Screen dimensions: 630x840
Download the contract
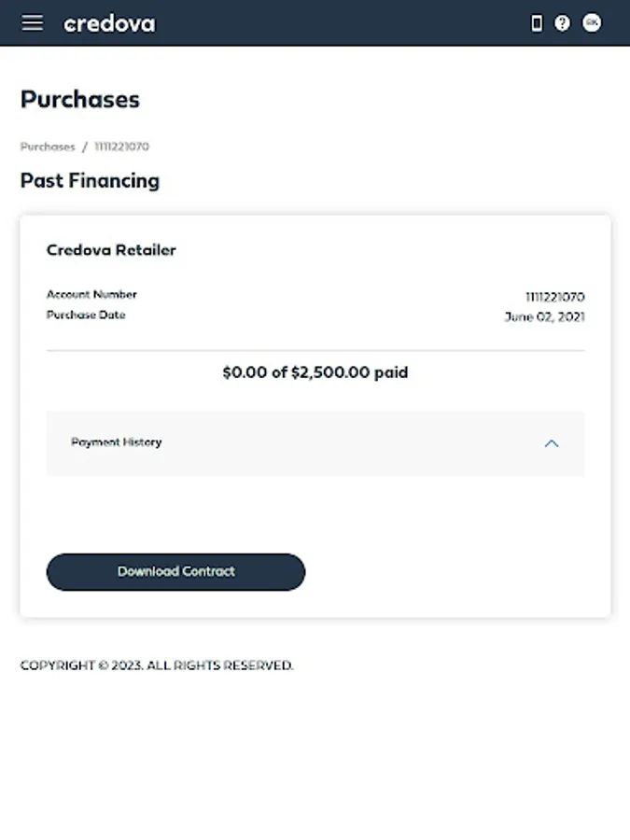pyautogui.click(x=175, y=571)
